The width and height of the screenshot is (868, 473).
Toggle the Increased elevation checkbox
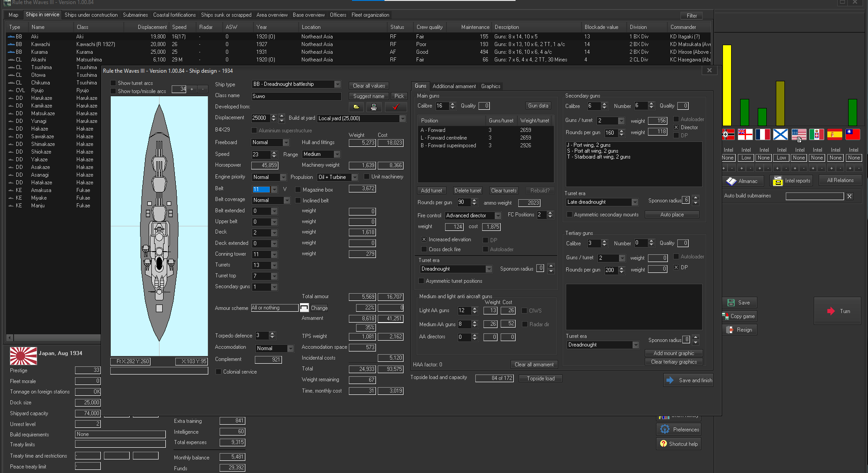(424, 239)
